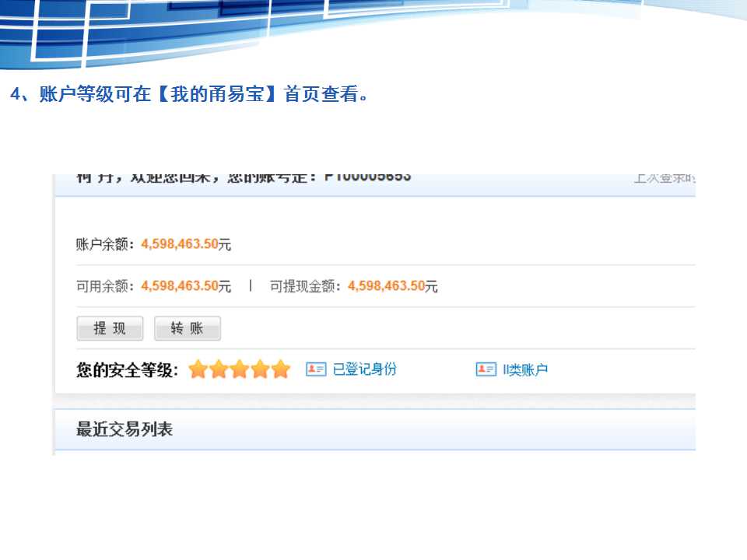
Task: Click the 转账 transfer button
Action: pyautogui.click(x=188, y=328)
